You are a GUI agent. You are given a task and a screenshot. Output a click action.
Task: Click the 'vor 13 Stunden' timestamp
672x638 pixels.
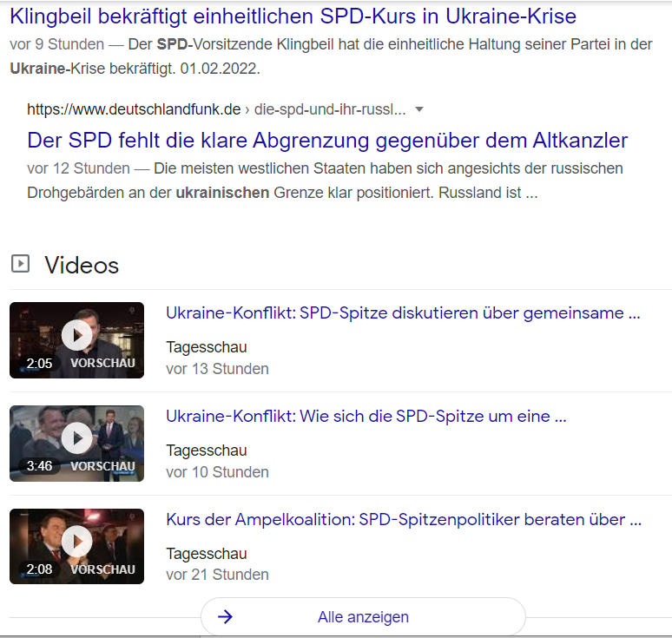pos(217,369)
